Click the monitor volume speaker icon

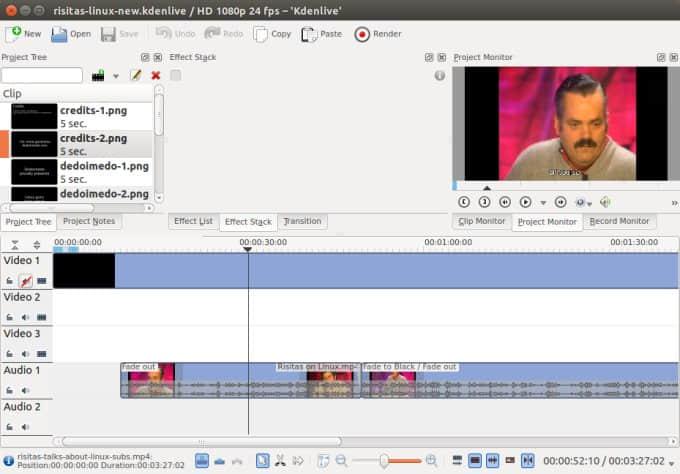point(605,201)
